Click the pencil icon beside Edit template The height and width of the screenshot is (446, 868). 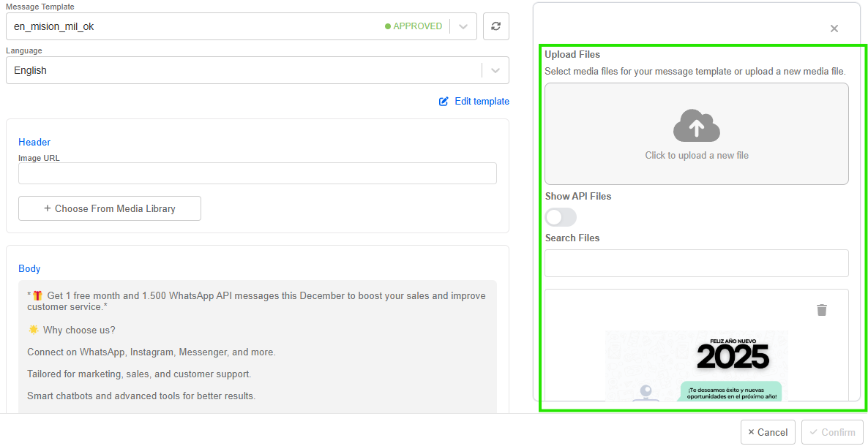(444, 102)
